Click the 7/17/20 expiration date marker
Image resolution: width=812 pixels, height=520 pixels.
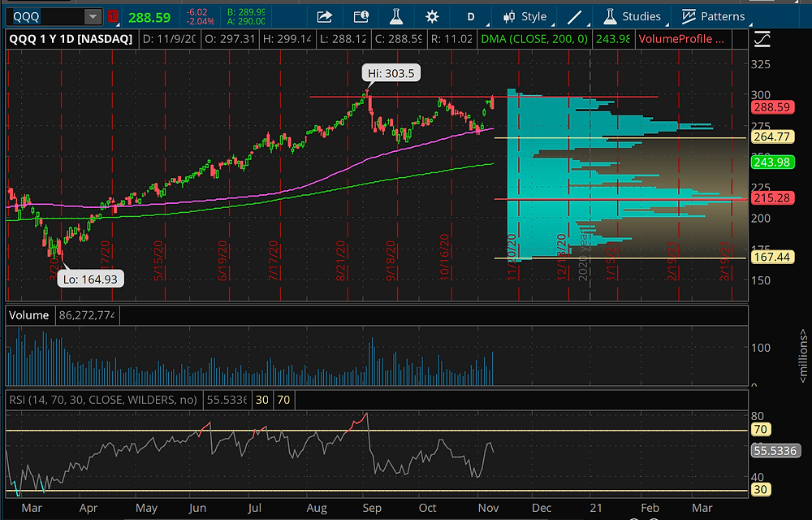pos(274,261)
